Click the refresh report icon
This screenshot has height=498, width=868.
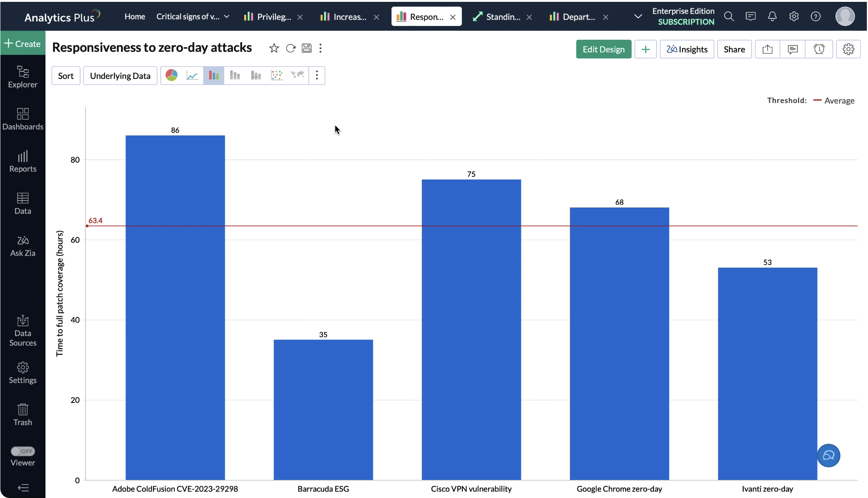(x=290, y=48)
